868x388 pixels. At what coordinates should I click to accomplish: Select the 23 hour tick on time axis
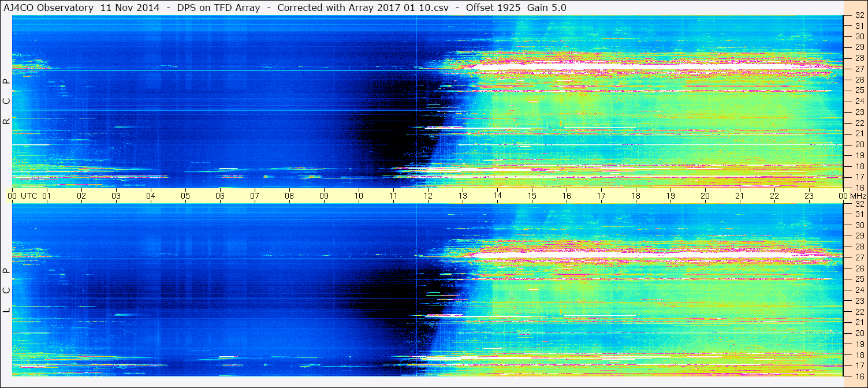tap(809, 196)
